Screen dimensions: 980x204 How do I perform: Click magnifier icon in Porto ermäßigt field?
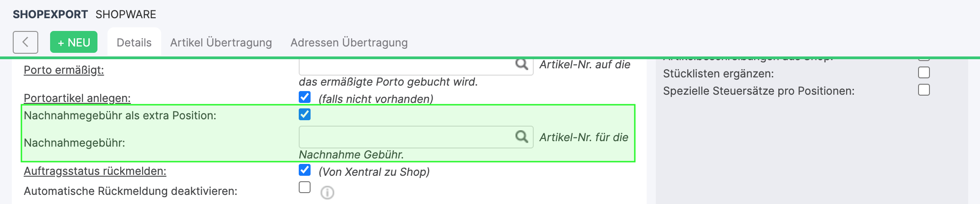pyautogui.click(x=521, y=65)
